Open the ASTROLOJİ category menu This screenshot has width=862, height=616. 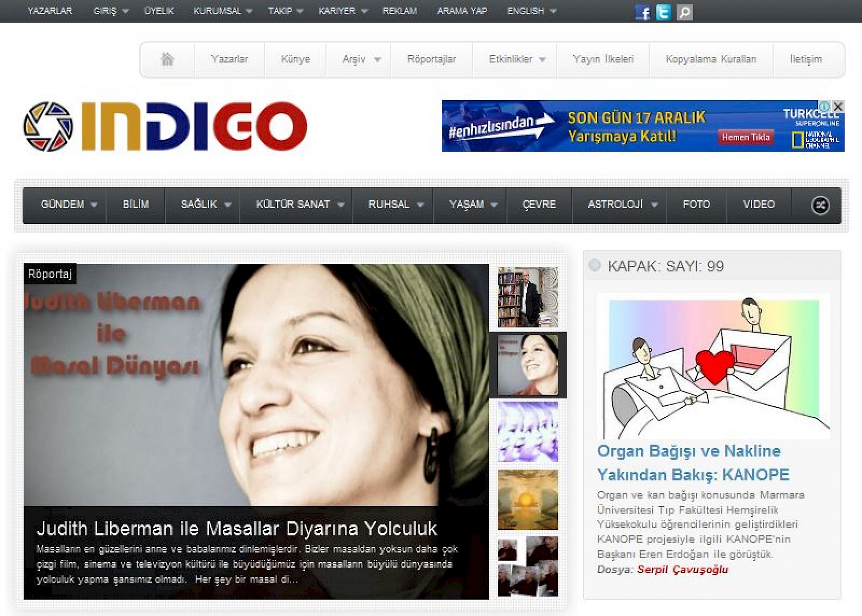[622, 204]
